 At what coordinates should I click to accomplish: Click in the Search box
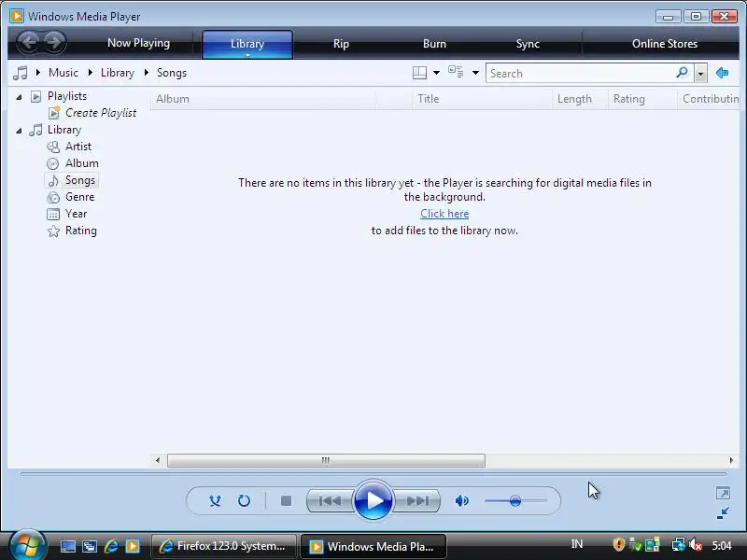pyautogui.click(x=579, y=74)
